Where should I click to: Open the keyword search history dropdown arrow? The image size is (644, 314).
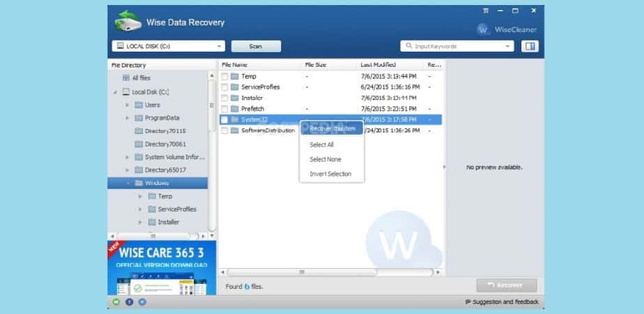point(508,47)
